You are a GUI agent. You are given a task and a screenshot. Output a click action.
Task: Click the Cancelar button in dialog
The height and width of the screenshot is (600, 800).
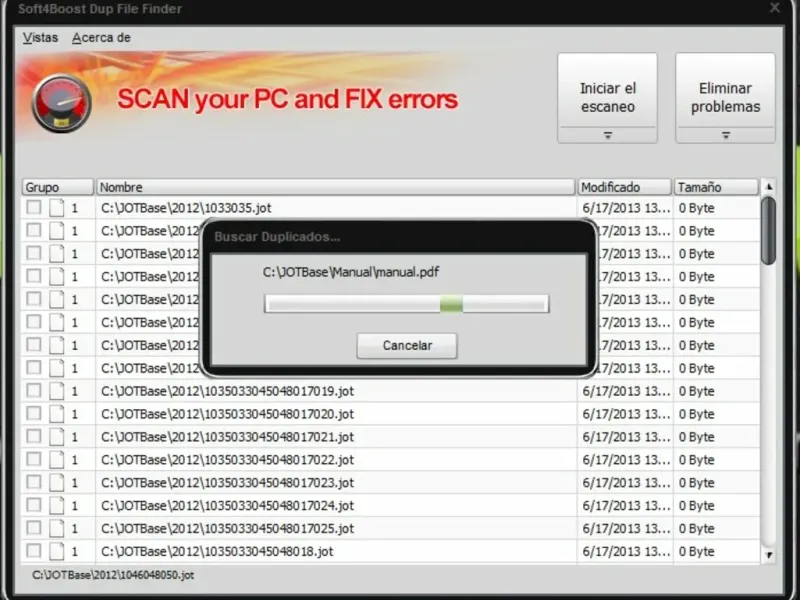407,346
